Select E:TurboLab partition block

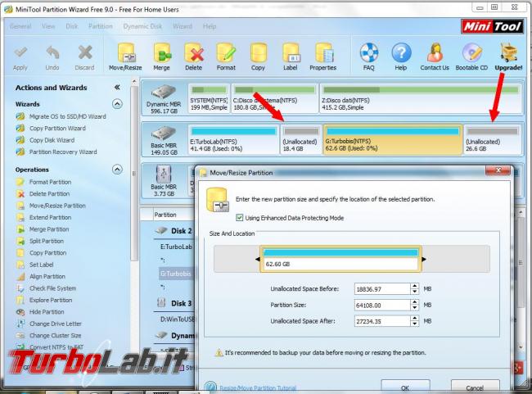click(233, 139)
